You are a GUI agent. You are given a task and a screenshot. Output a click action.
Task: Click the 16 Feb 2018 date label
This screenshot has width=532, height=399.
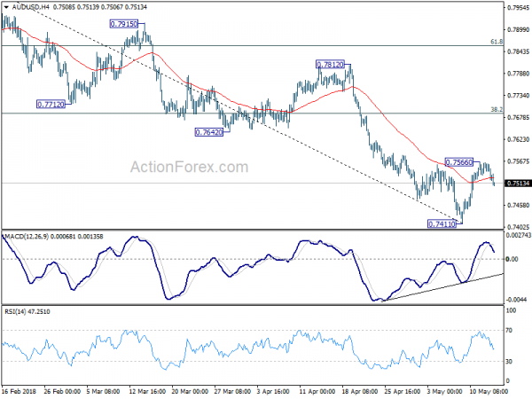pyautogui.click(x=19, y=391)
